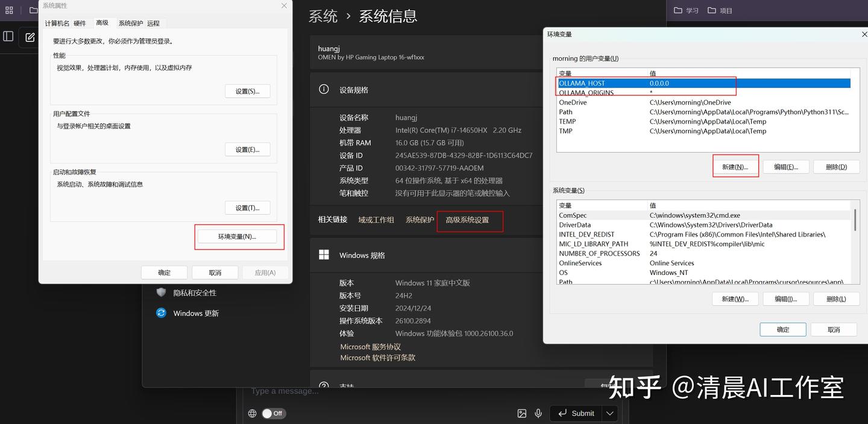Click 删除(D) for user variables
The width and height of the screenshot is (868, 424).
point(837,166)
